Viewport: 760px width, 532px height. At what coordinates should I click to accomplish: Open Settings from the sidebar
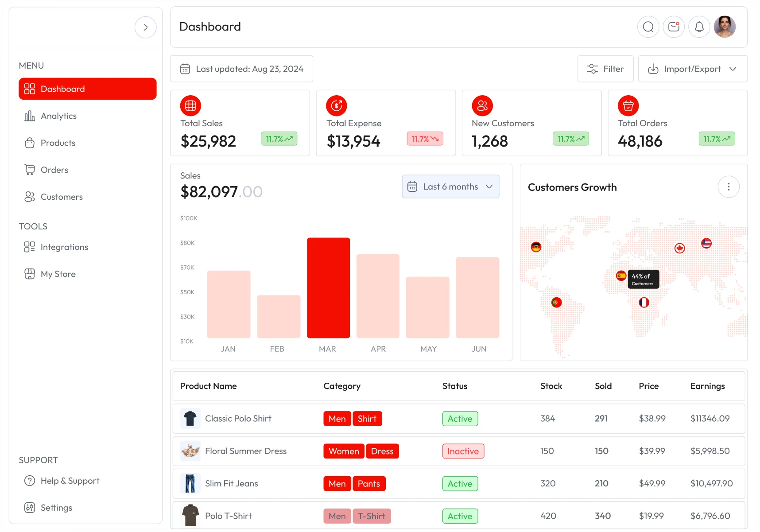tap(56, 508)
